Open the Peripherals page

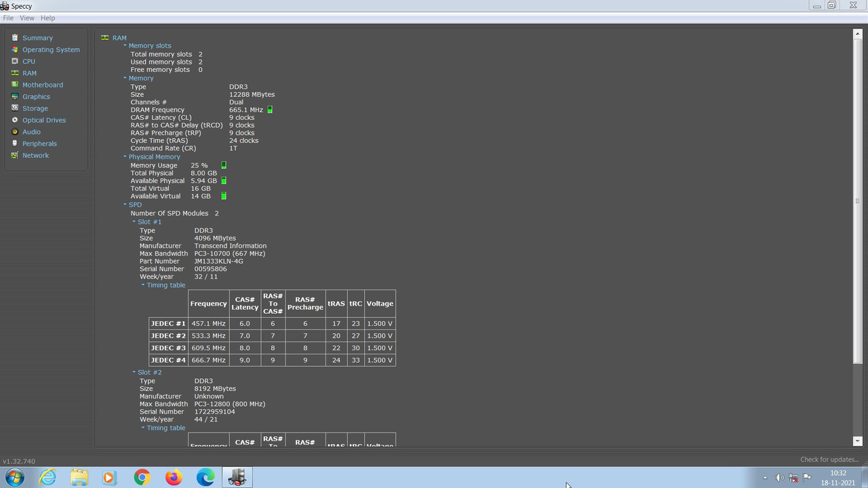pos(39,144)
